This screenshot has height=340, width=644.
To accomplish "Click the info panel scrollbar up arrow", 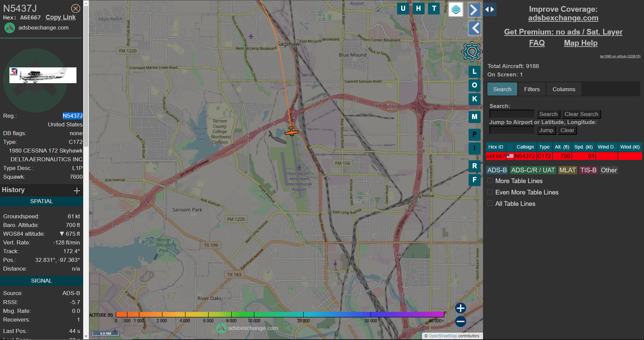I will pos(86,3).
